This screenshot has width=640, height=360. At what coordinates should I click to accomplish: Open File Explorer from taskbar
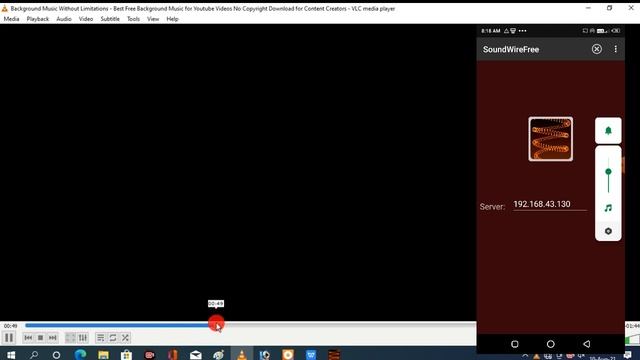coord(103,355)
